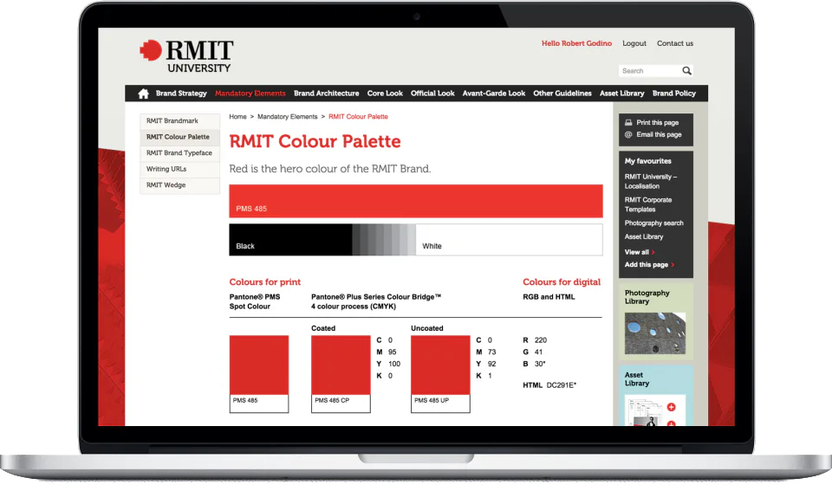
Task: Click the home icon in navigation bar
Action: click(x=143, y=94)
